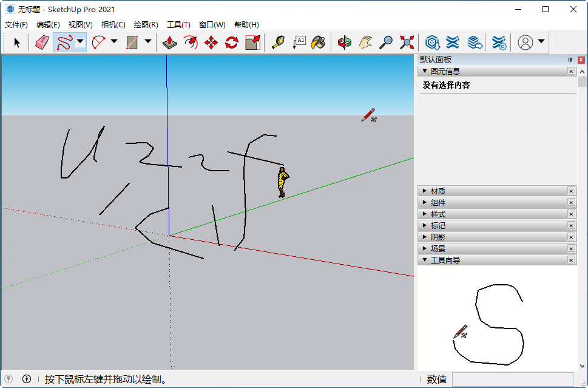Activate the Orbit tool
Screen dimensions: 588x388
click(345, 42)
